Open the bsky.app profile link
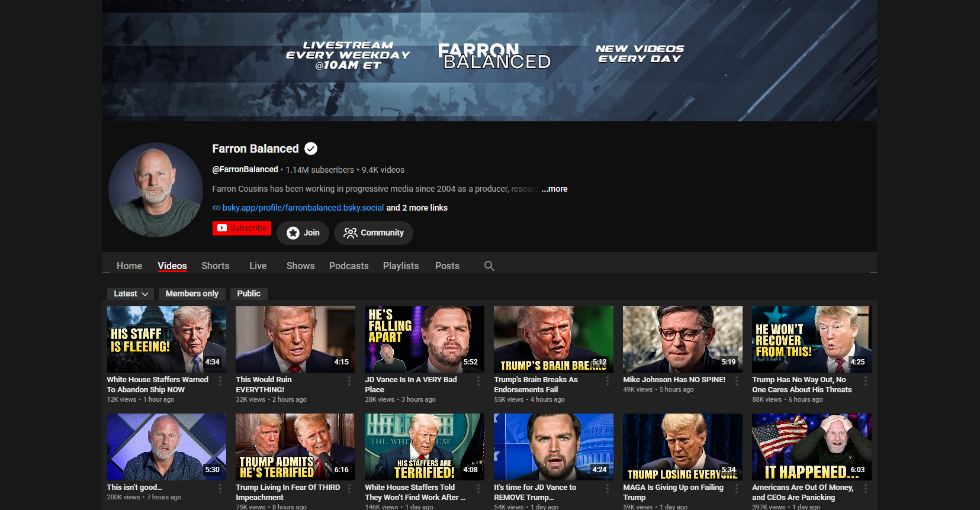 (x=303, y=208)
